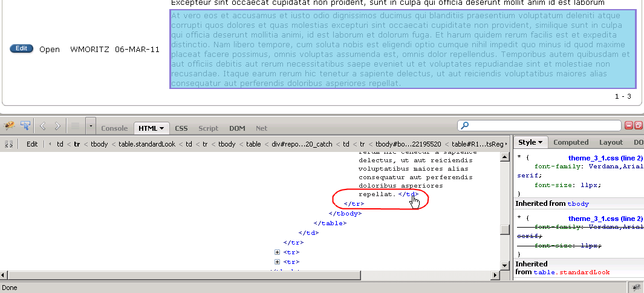The height and width of the screenshot is (293, 644).
Task: Click the 1 - 3 pagination text
Action: [x=623, y=96]
